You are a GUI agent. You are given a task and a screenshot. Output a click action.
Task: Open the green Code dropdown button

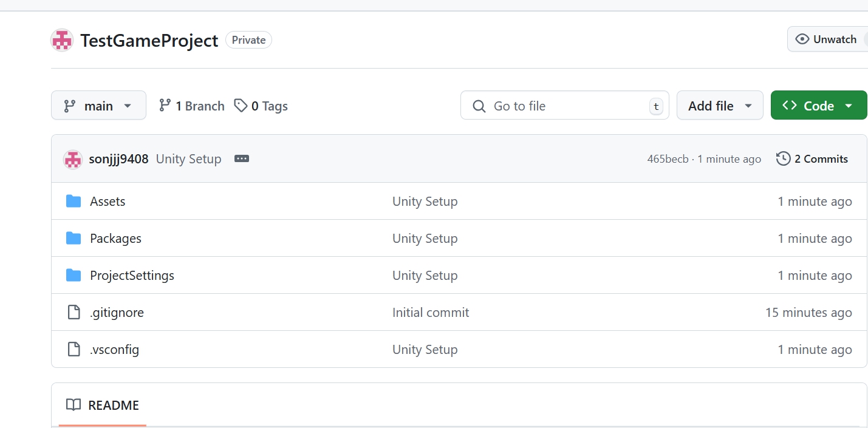(x=819, y=105)
